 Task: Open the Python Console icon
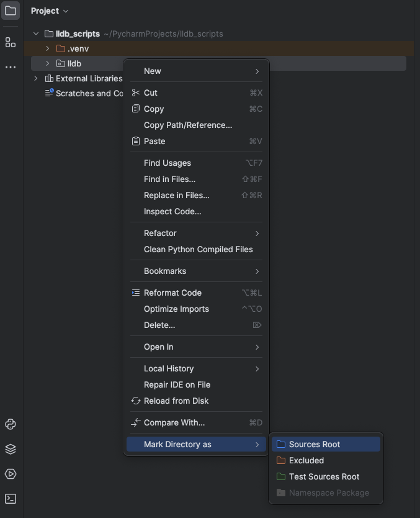[x=11, y=424]
